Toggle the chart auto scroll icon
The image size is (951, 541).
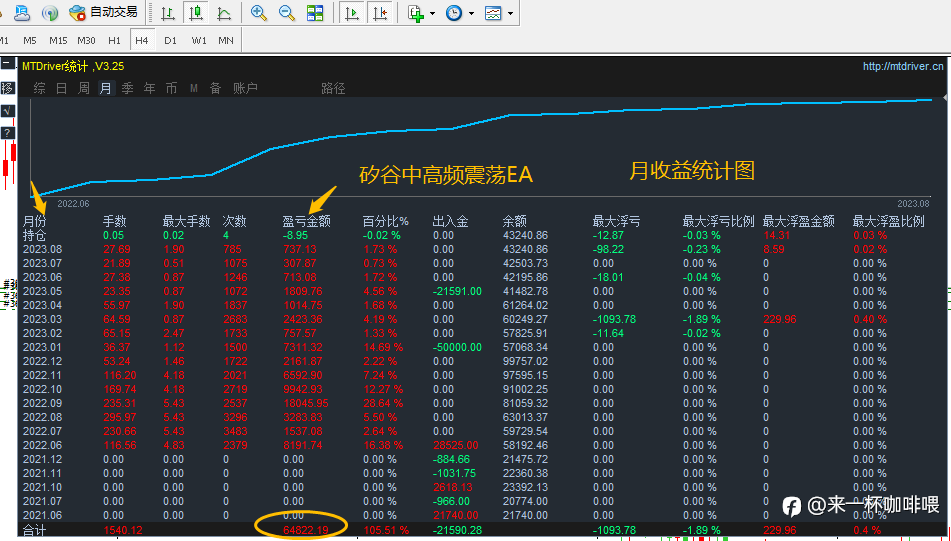tap(352, 13)
